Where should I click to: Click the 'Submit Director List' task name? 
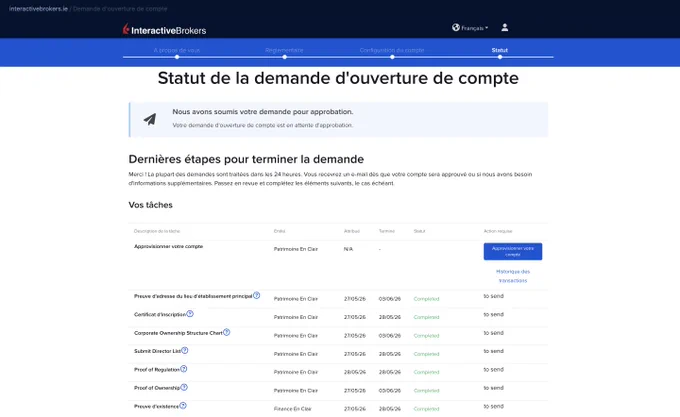pyautogui.click(x=157, y=352)
